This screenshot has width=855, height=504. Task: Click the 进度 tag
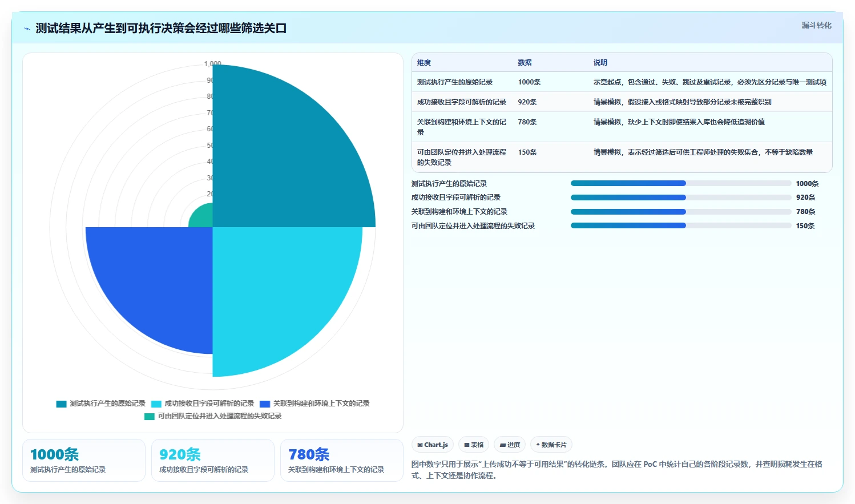click(510, 445)
